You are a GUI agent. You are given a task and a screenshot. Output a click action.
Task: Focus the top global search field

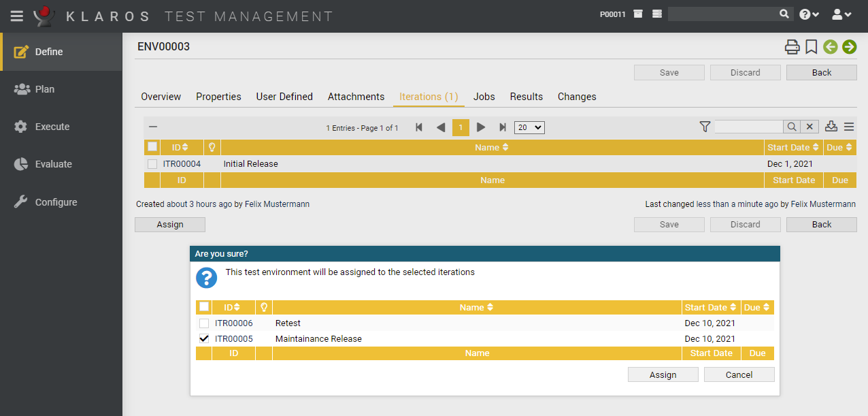click(722, 14)
